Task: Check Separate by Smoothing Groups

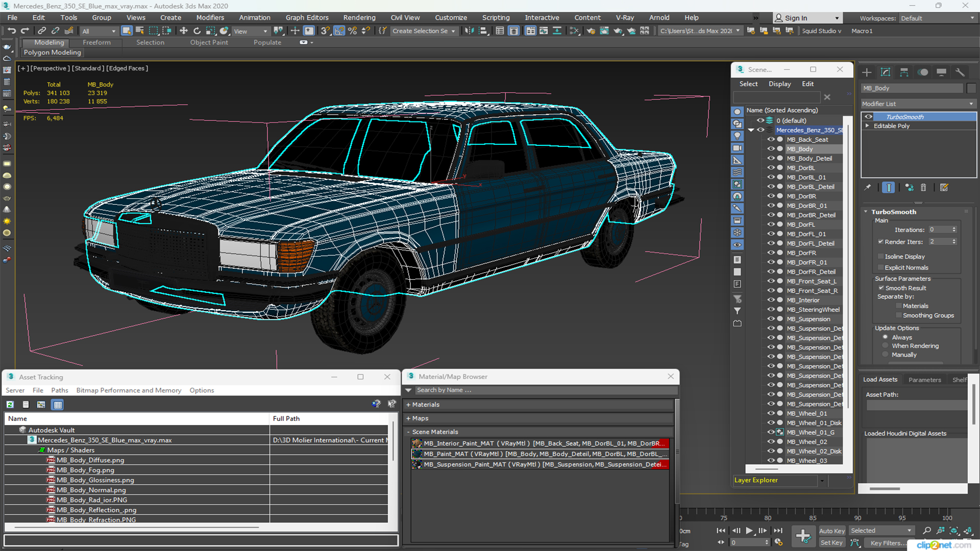Action: [899, 316]
